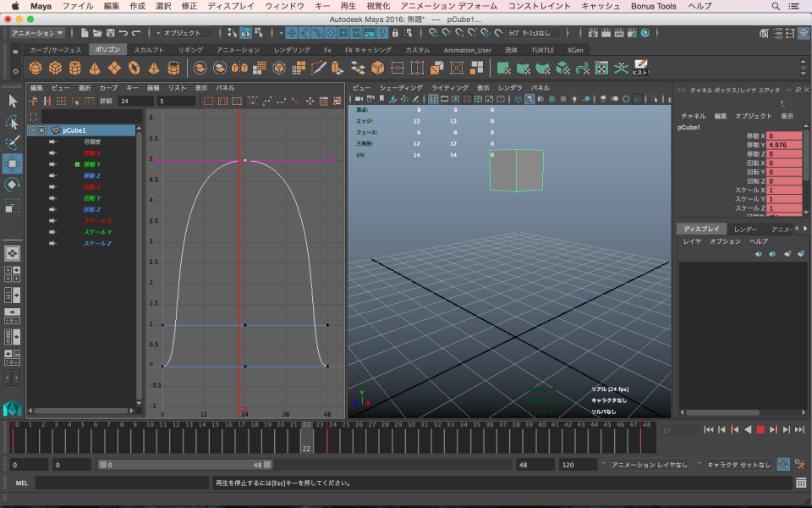Create a polygon cube from the shelf
812x508 pixels.
pos(55,68)
